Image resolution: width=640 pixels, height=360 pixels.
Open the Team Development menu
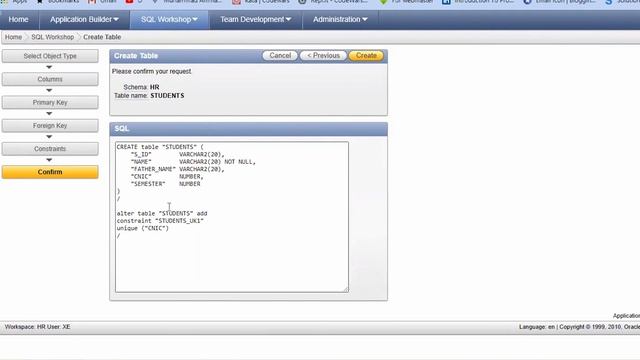(x=256, y=19)
